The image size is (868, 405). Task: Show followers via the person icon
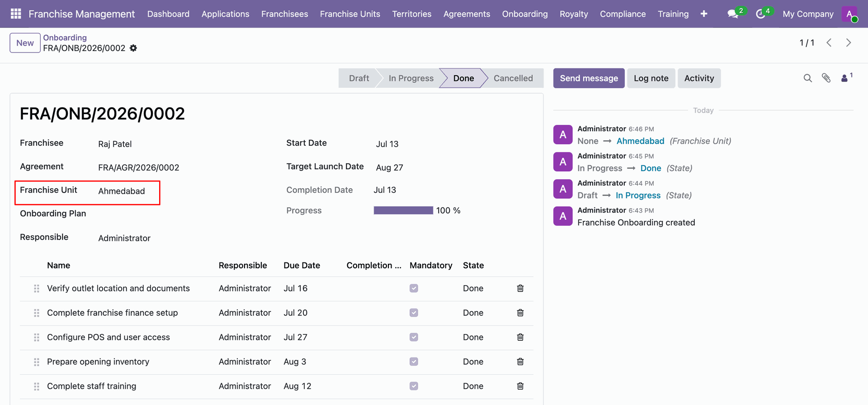pyautogui.click(x=844, y=78)
